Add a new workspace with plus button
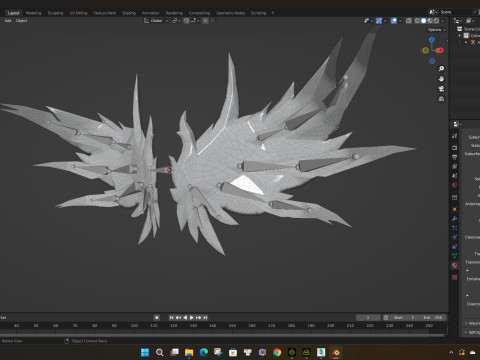 (272, 13)
